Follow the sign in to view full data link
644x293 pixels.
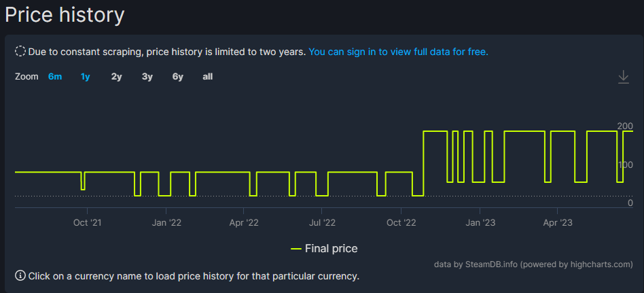click(398, 51)
